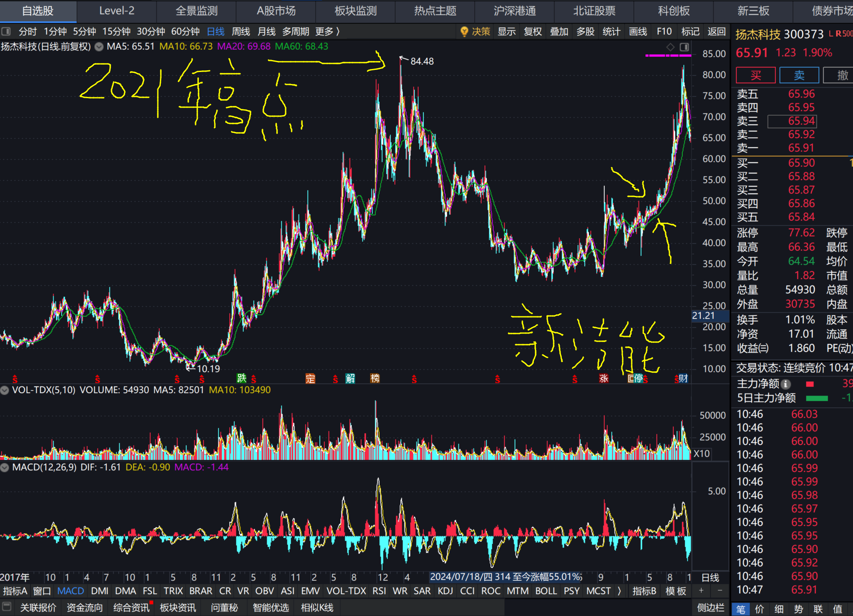Click the green 跌 event marker
Screen dimensions: 853x616
coord(241,378)
